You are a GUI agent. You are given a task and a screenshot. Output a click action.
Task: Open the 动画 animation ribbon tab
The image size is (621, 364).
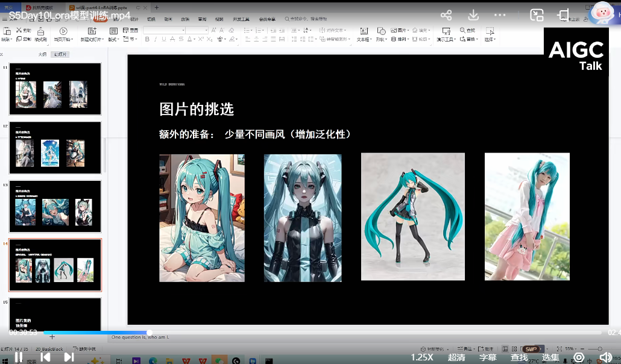click(168, 19)
